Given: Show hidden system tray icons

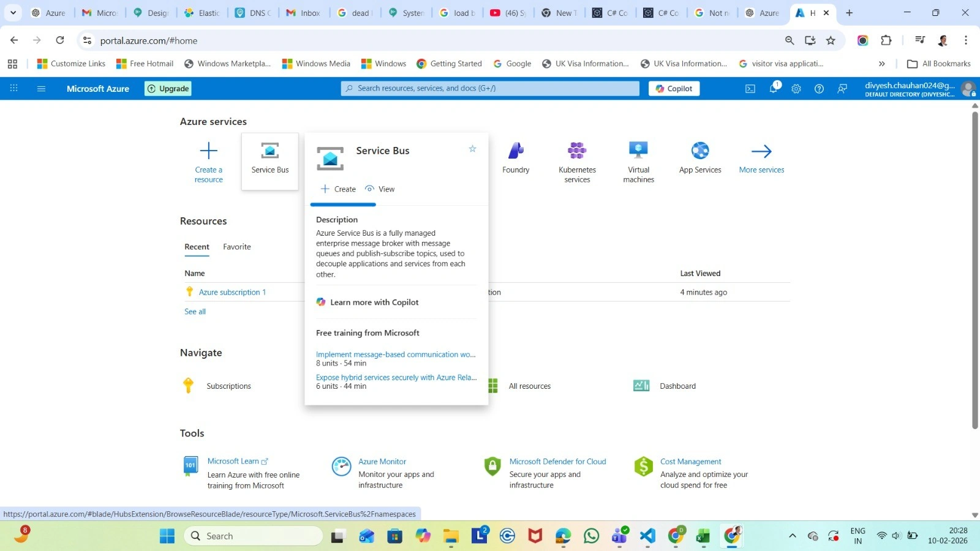Looking at the screenshot, I should point(792,536).
